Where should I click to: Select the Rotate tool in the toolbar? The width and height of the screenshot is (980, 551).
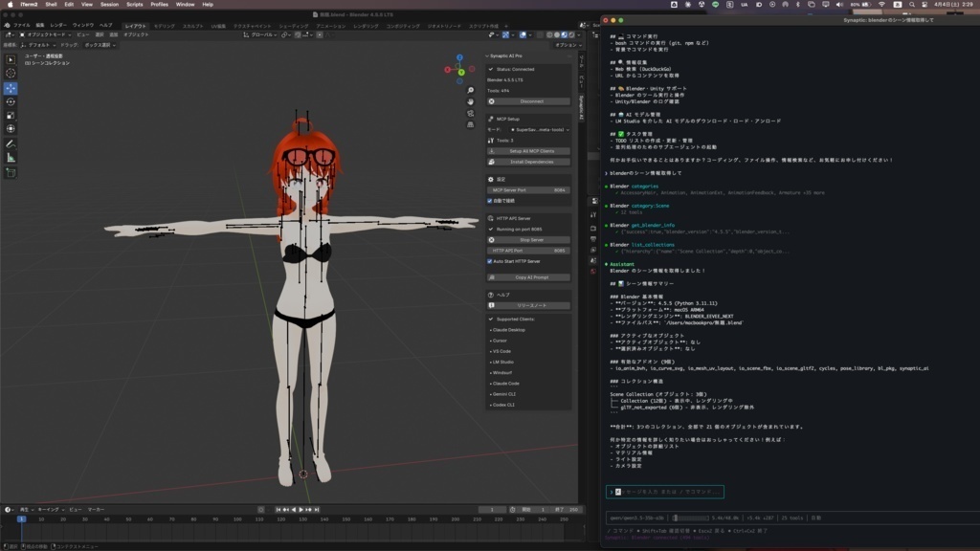[11, 101]
